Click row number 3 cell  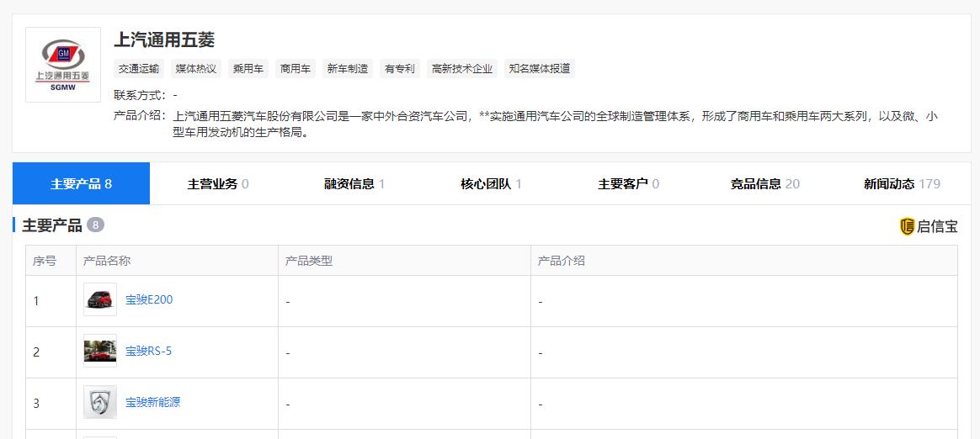click(51, 404)
